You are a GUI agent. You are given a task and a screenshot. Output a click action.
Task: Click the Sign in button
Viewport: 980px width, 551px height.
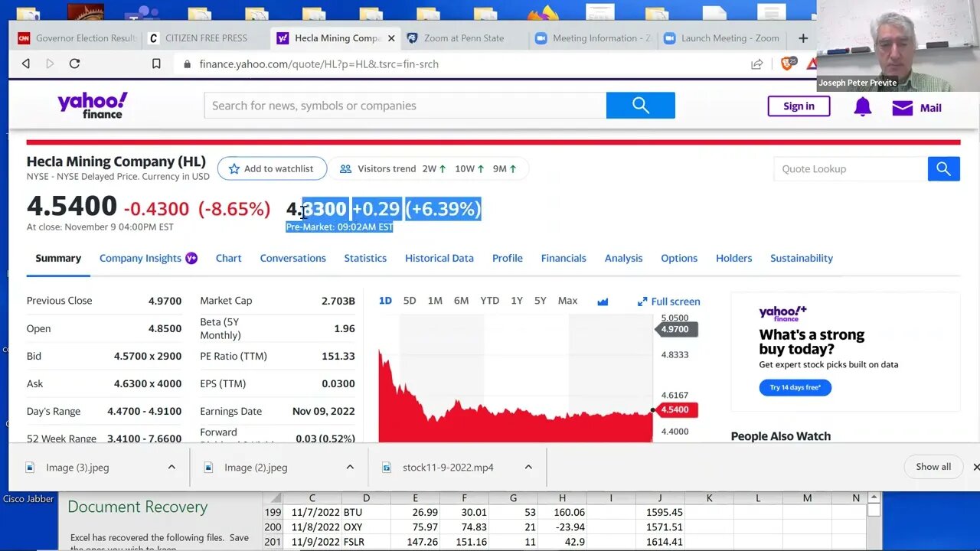799,106
